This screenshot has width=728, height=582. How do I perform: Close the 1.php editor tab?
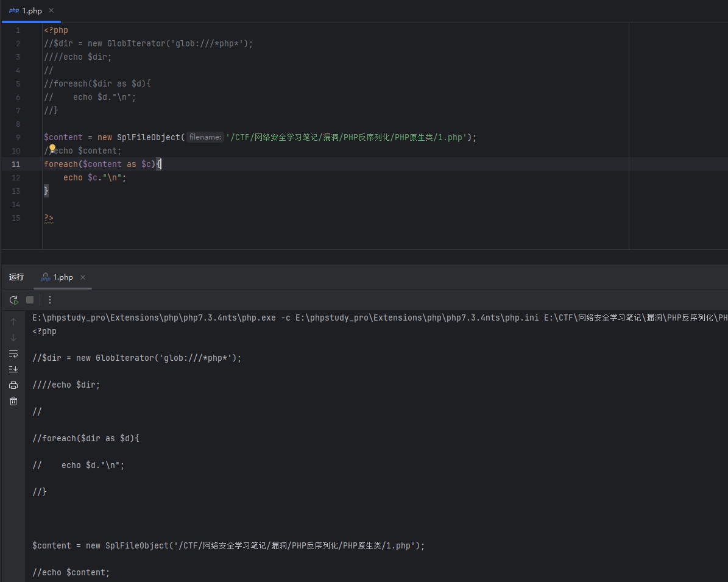[x=51, y=11]
